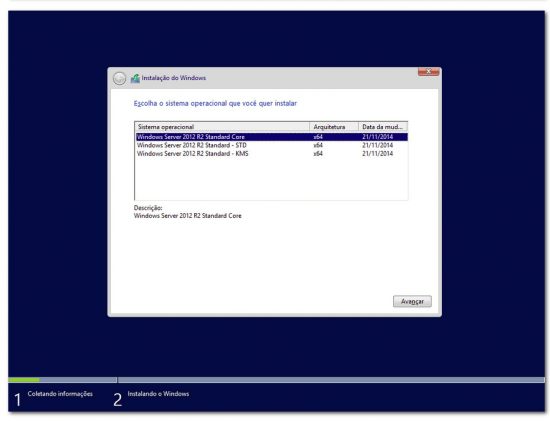This screenshot has height=421, width=550.
Task: Click the Windows setup icon in title bar
Action: [x=135, y=78]
